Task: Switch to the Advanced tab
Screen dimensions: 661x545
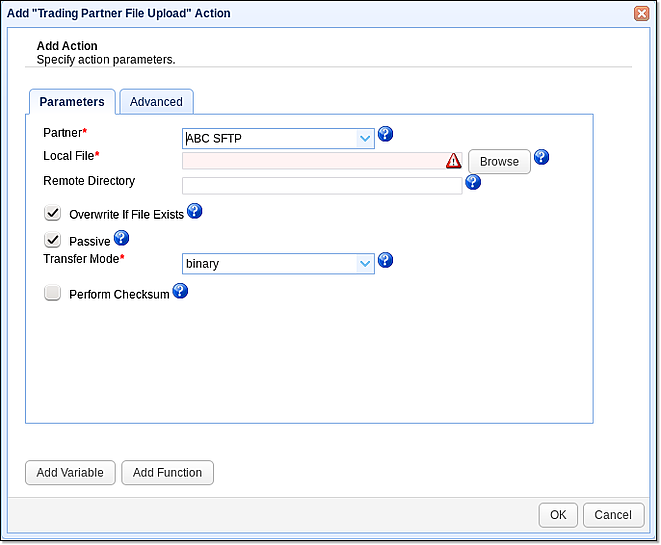Action: point(156,102)
